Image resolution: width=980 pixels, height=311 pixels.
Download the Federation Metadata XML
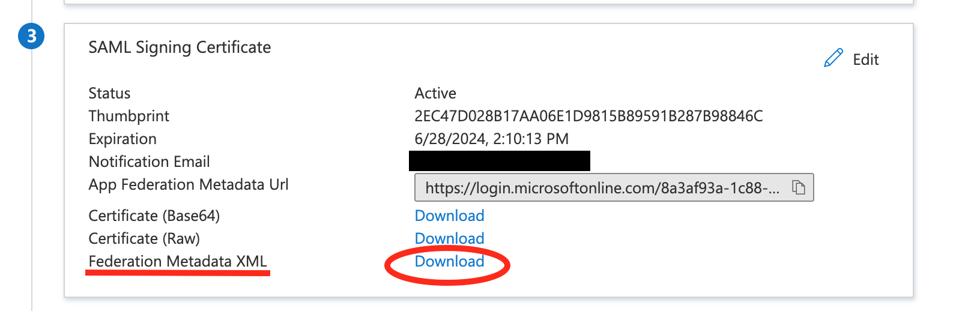point(449,261)
